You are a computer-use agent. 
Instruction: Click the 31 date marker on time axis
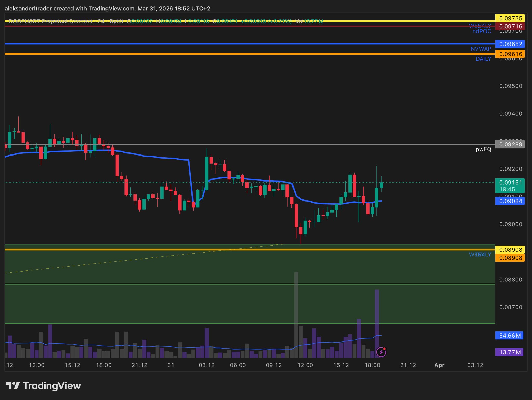pyautogui.click(x=171, y=365)
